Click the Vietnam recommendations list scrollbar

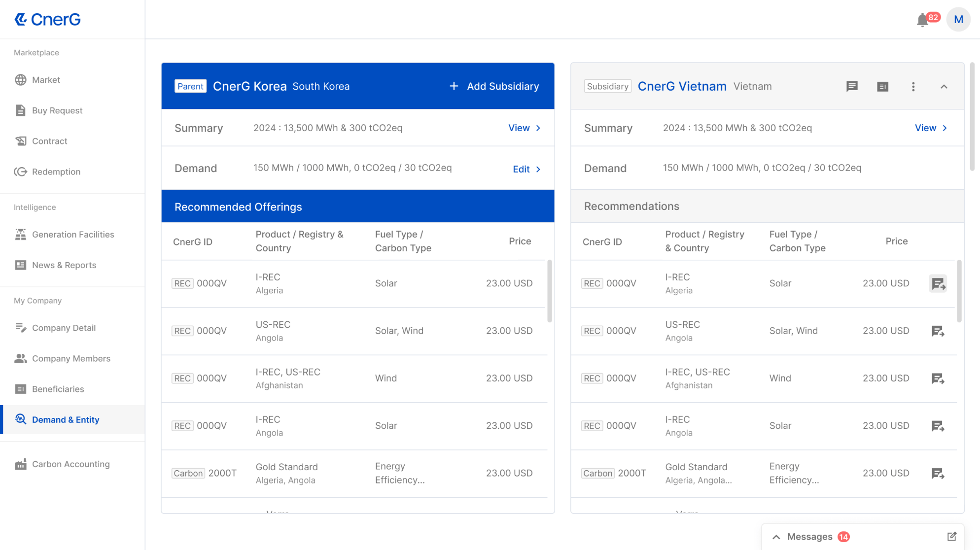(959, 291)
